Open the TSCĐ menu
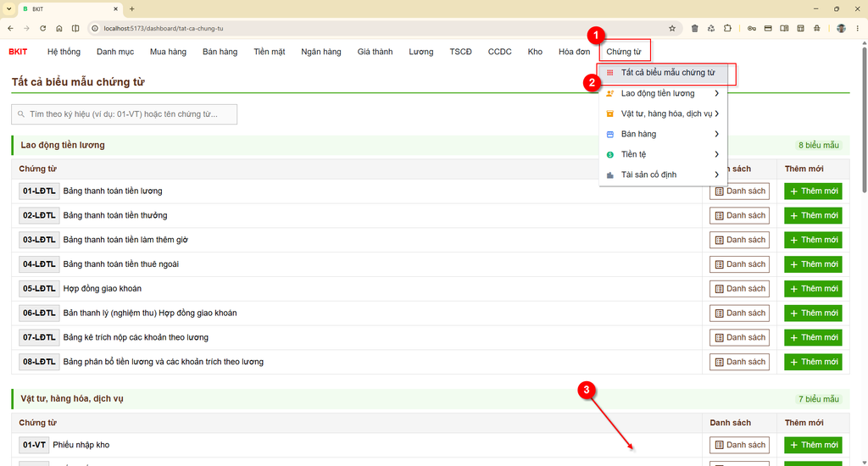 click(x=460, y=52)
